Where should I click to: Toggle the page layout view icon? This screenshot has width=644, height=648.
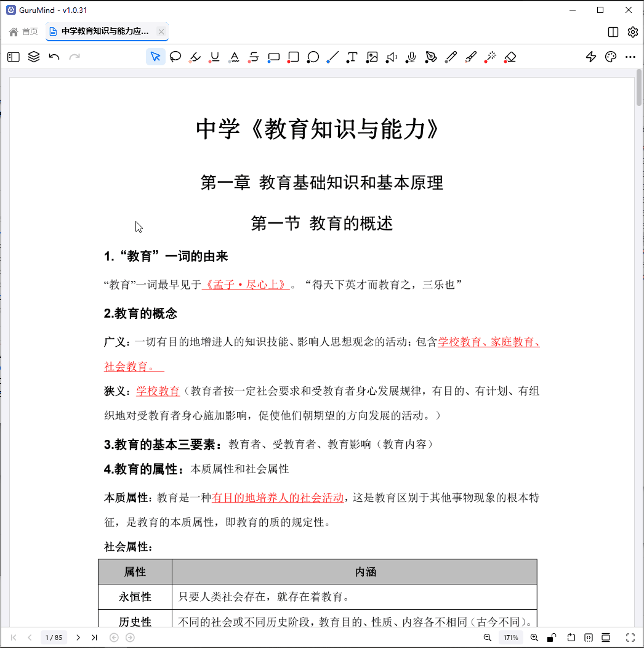(x=606, y=638)
